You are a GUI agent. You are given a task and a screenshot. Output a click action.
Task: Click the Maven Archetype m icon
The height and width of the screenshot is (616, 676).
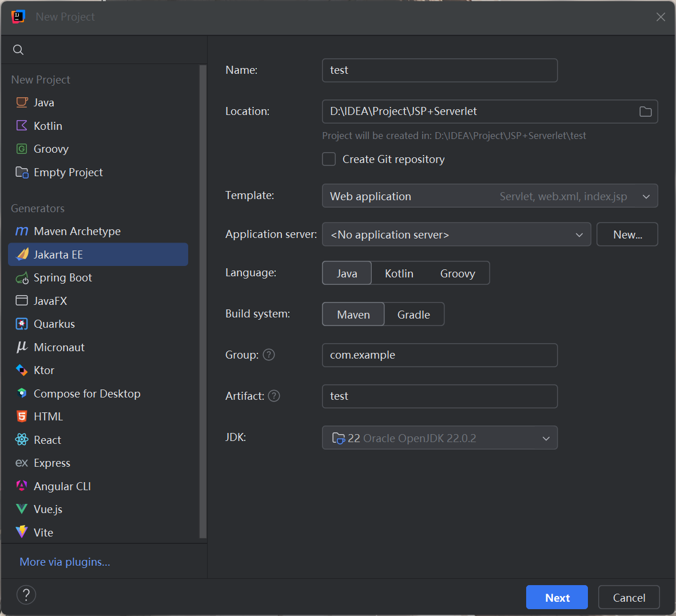22,231
